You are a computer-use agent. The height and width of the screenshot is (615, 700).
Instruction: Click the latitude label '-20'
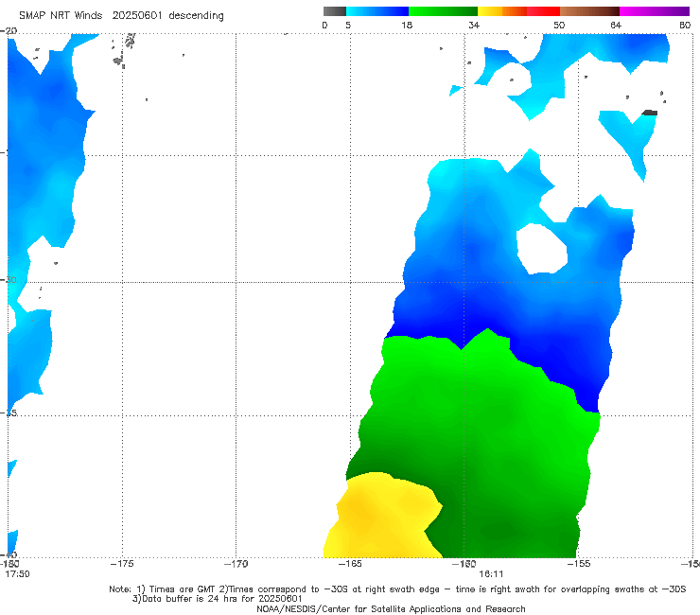pyautogui.click(x=9, y=31)
